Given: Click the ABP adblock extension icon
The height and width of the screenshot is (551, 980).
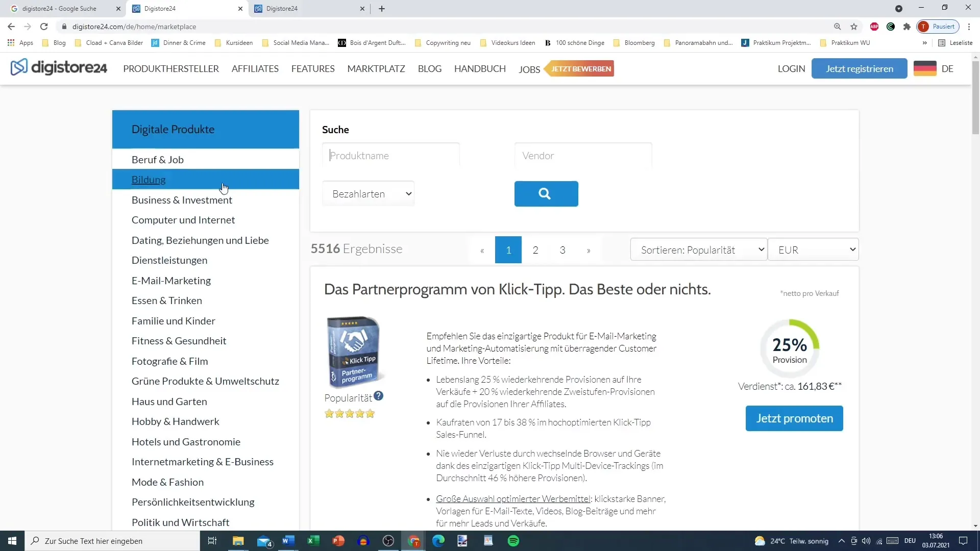Looking at the screenshot, I should coord(874,27).
